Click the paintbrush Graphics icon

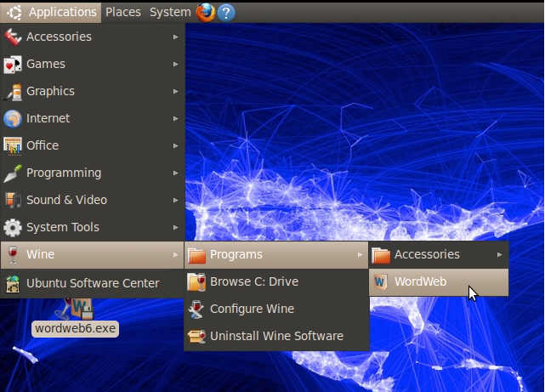tap(13, 92)
